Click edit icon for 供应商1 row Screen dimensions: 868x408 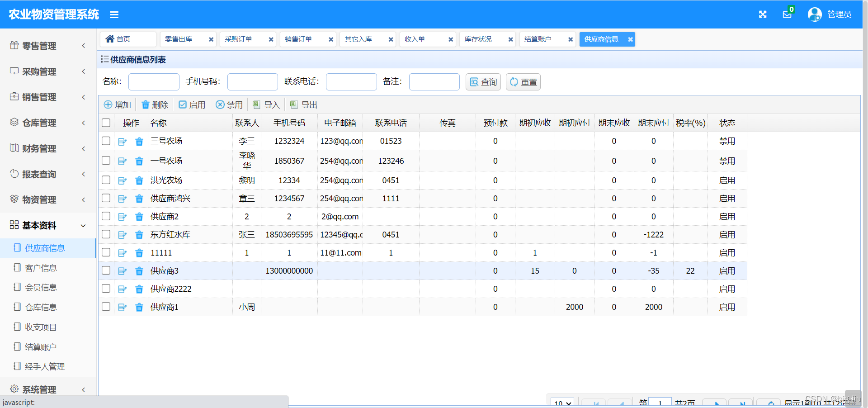pos(122,307)
